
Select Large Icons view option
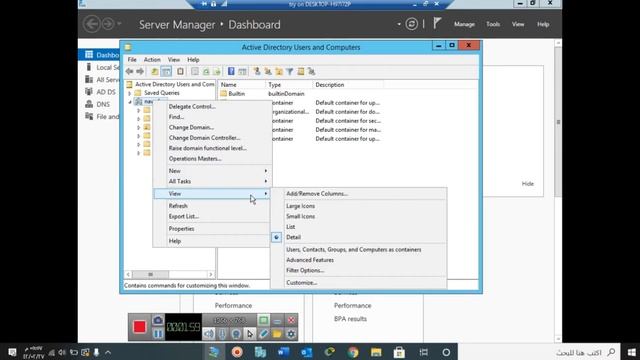tap(300, 206)
